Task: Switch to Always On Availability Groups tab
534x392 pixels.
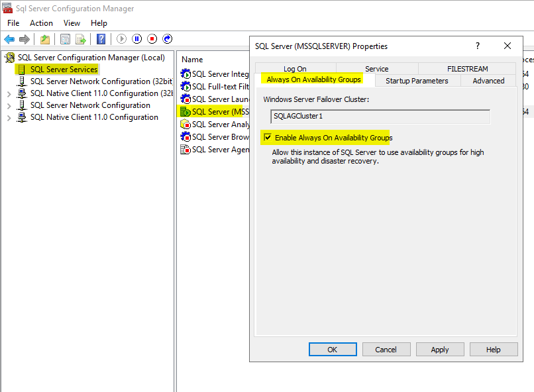Action: coord(313,79)
